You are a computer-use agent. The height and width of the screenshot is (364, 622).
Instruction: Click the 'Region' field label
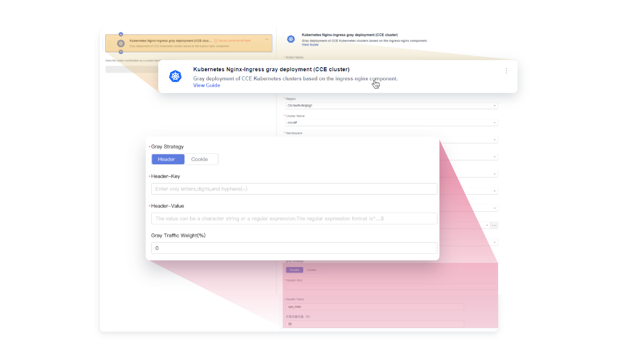click(x=290, y=99)
